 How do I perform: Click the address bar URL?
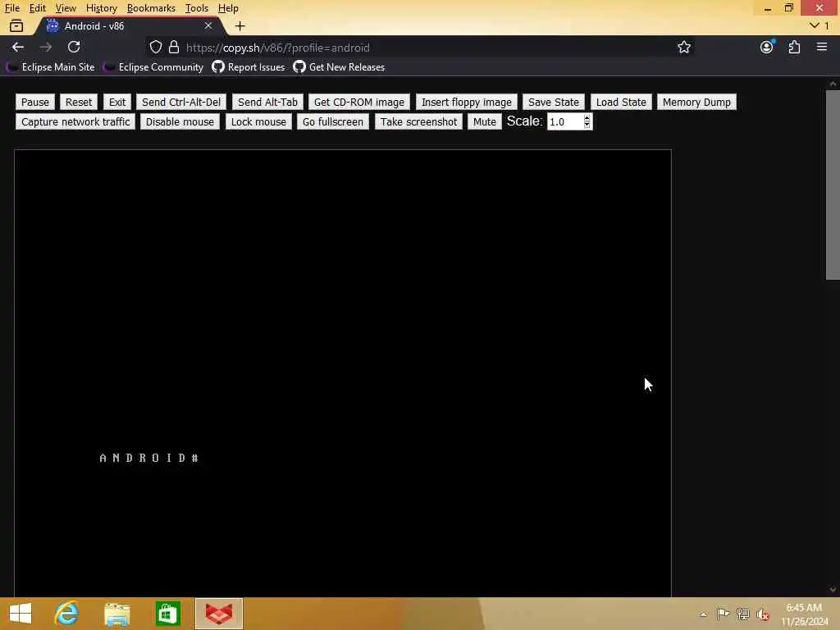click(x=278, y=47)
